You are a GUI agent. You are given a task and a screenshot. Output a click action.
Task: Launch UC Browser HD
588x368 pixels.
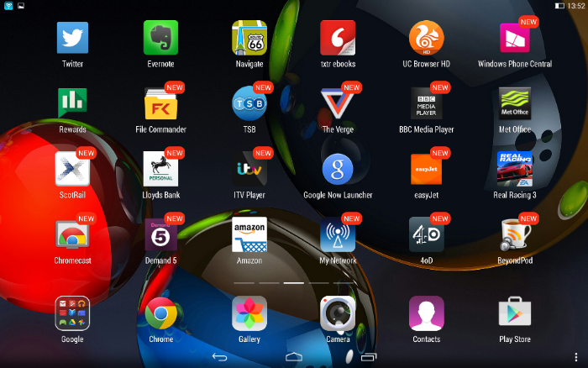(427, 38)
